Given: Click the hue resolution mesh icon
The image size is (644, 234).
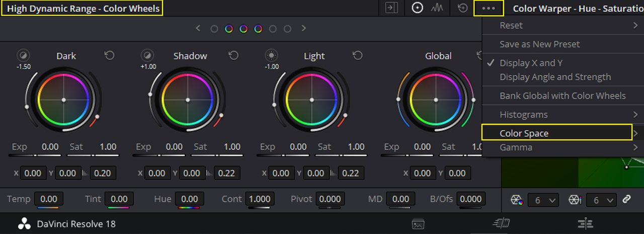Looking at the screenshot, I should [x=517, y=200].
